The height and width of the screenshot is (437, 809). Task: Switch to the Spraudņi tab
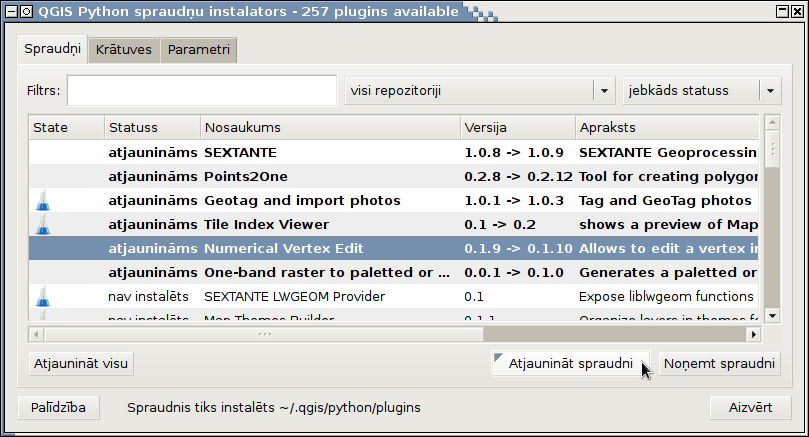(52, 49)
